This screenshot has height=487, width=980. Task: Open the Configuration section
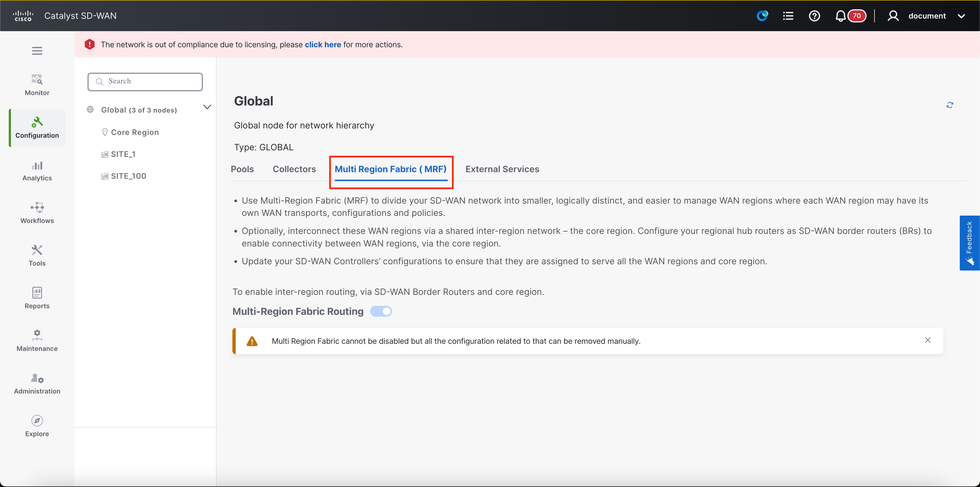pyautogui.click(x=37, y=128)
